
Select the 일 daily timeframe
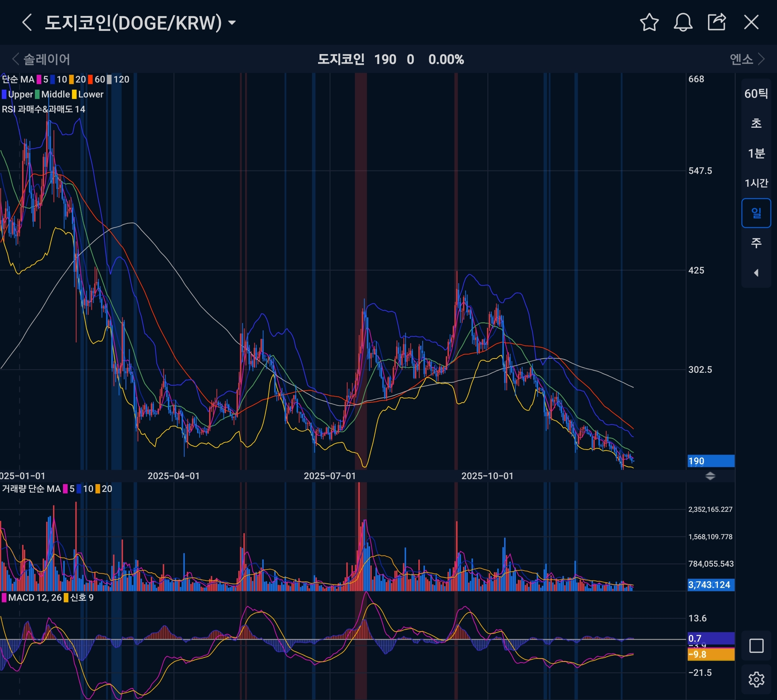[756, 213]
